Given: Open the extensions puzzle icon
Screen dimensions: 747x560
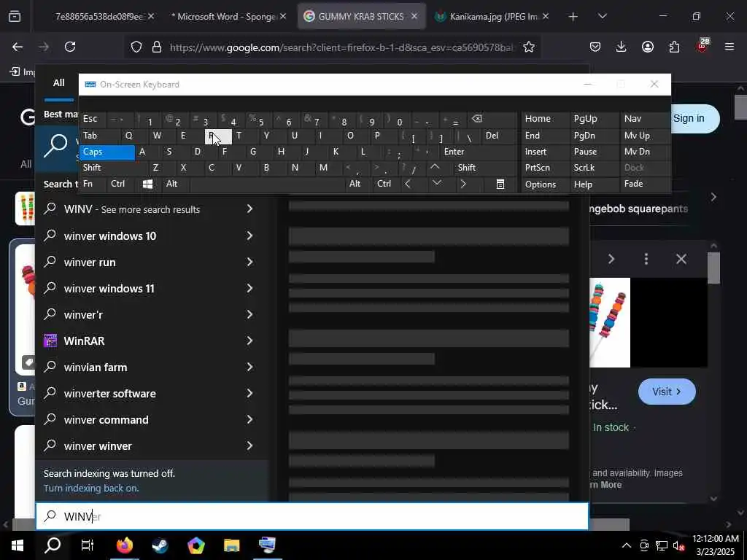Looking at the screenshot, I should (674, 47).
